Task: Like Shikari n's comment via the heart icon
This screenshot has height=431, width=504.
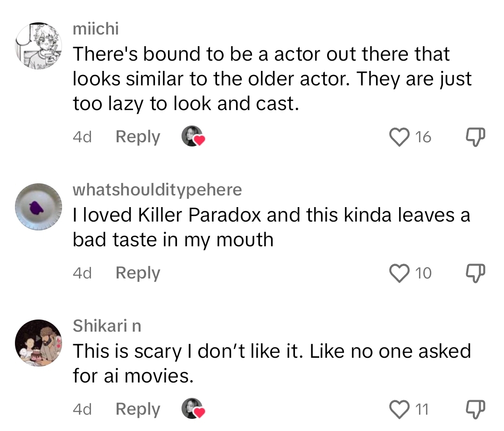Action: (x=399, y=409)
